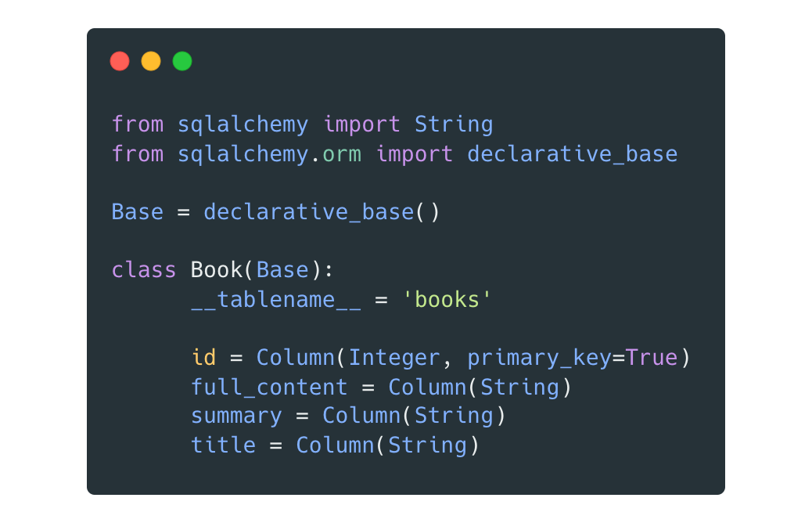Image resolution: width=812 pixels, height=523 pixels.
Task: Click the 'full_content' field name
Action: coord(269,387)
